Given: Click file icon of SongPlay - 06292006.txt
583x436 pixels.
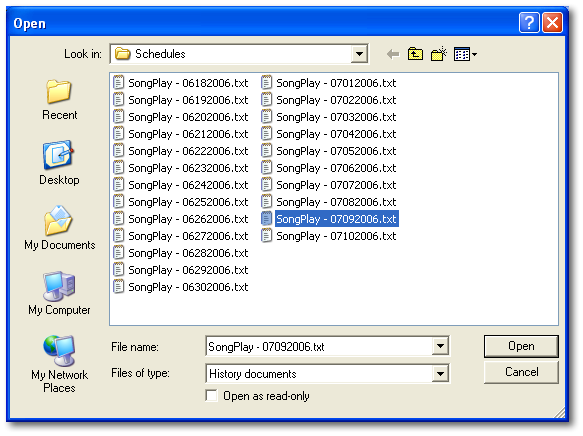Looking at the screenshot, I should (x=118, y=269).
